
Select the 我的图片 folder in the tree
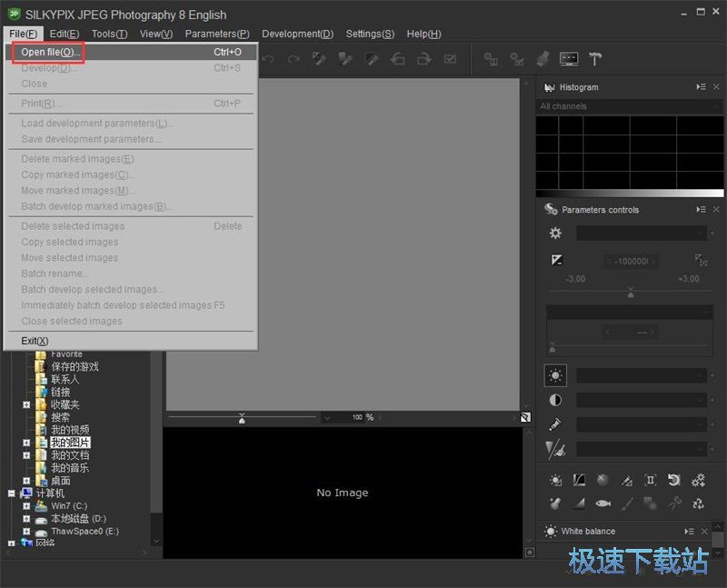point(68,441)
